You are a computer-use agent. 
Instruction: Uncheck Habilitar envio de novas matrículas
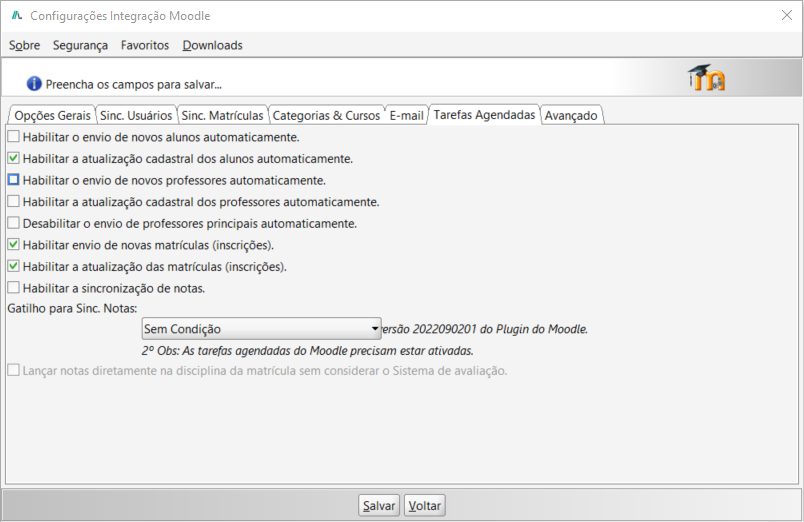pos(13,244)
